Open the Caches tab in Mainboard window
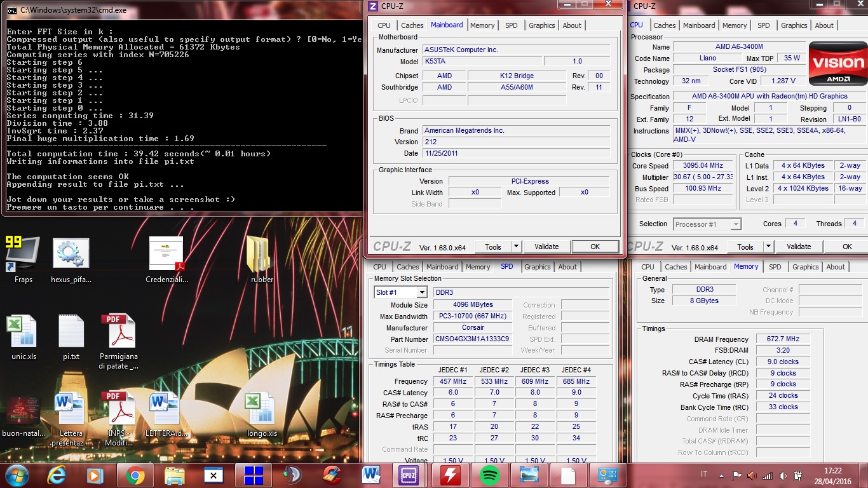The image size is (868, 488). tap(412, 25)
